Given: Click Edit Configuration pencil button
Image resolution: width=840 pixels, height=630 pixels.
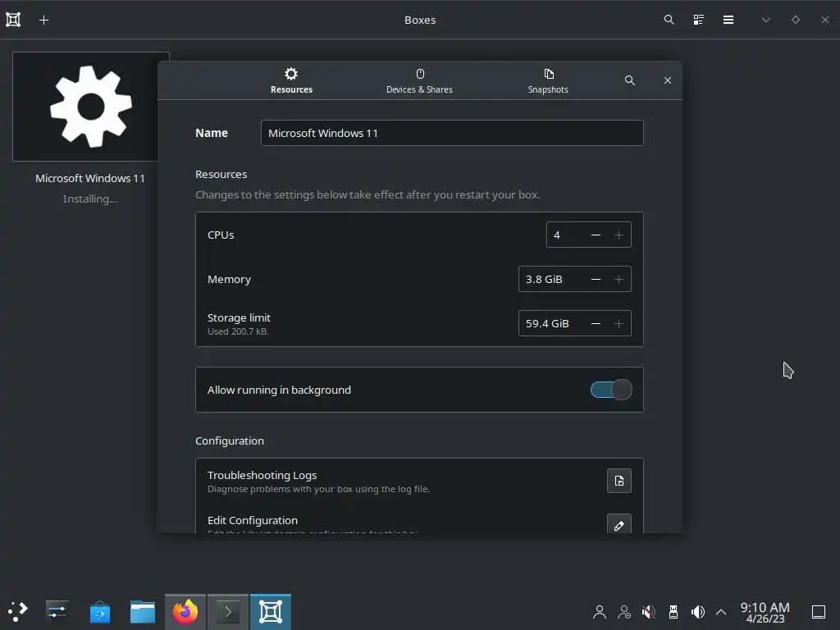Looking at the screenshot, I should click(x=619, y=524).
